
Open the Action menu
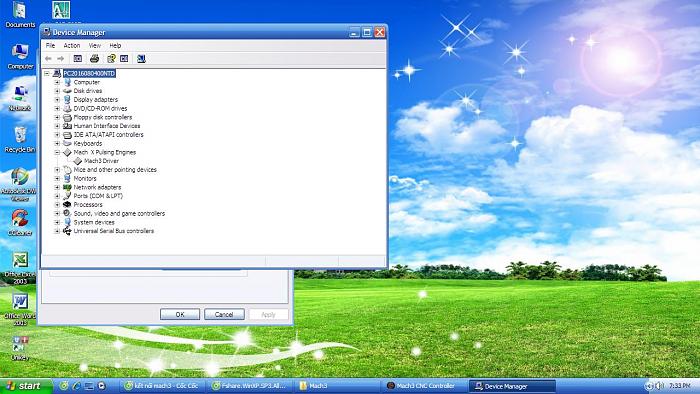tap(71, 46)
